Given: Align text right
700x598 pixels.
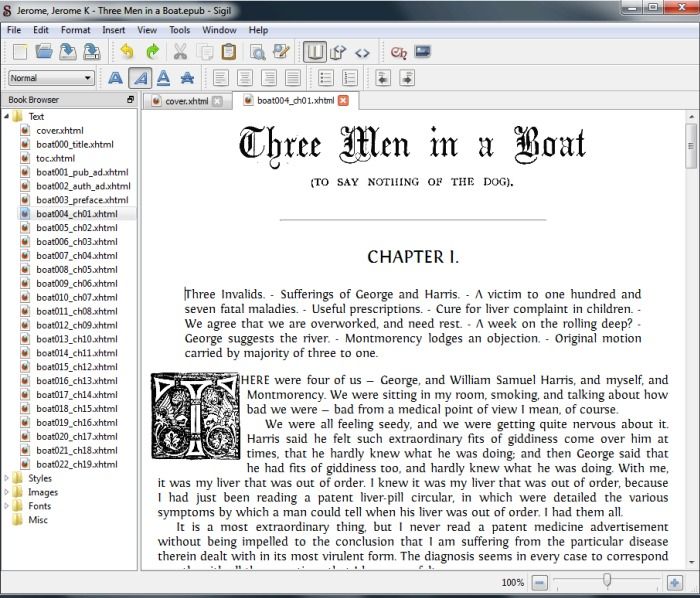Looking at the screenshot, I should pos(269,78).
